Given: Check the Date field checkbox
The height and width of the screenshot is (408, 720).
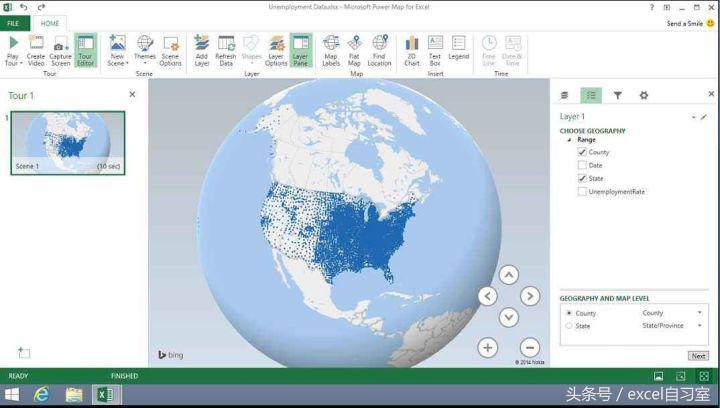Looking at the screenshot, I should pos(582,165).
